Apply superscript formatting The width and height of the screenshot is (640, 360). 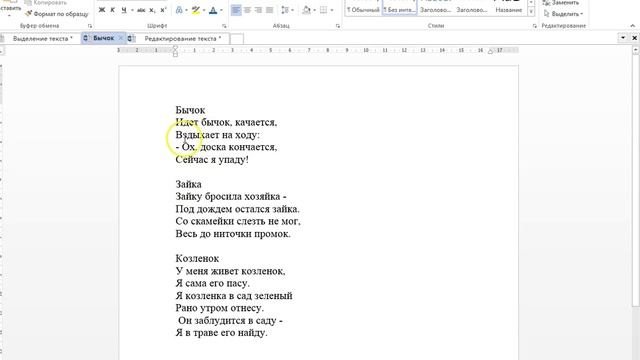coord(163,10)
